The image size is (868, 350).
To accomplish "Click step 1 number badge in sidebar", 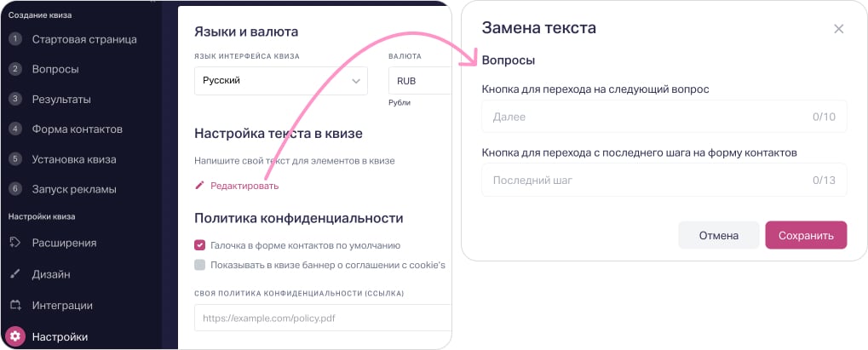I will pyautogui.click(x=15, y=39).
